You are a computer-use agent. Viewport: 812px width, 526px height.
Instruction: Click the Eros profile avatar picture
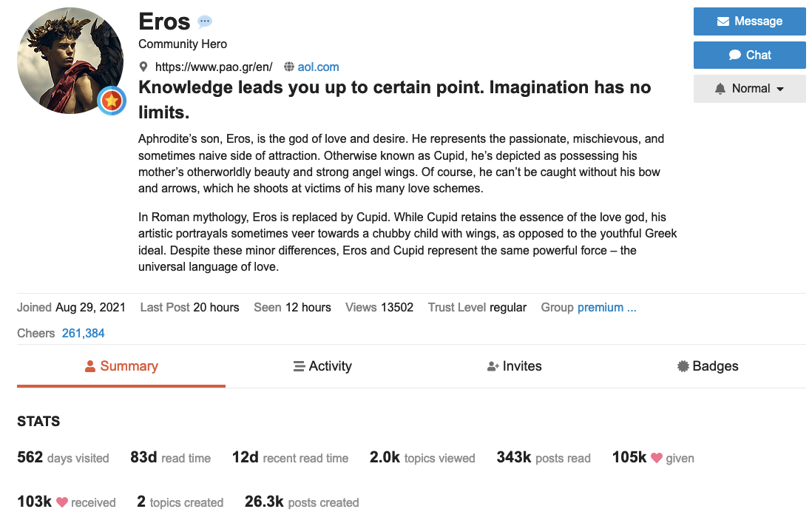click(x=70, y=61)
